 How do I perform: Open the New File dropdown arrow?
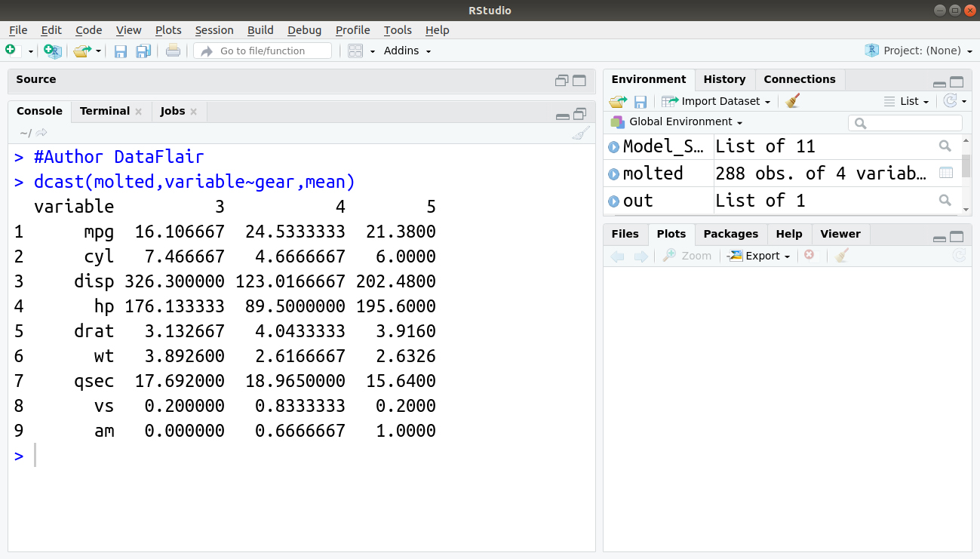click(x=31, y=51)
